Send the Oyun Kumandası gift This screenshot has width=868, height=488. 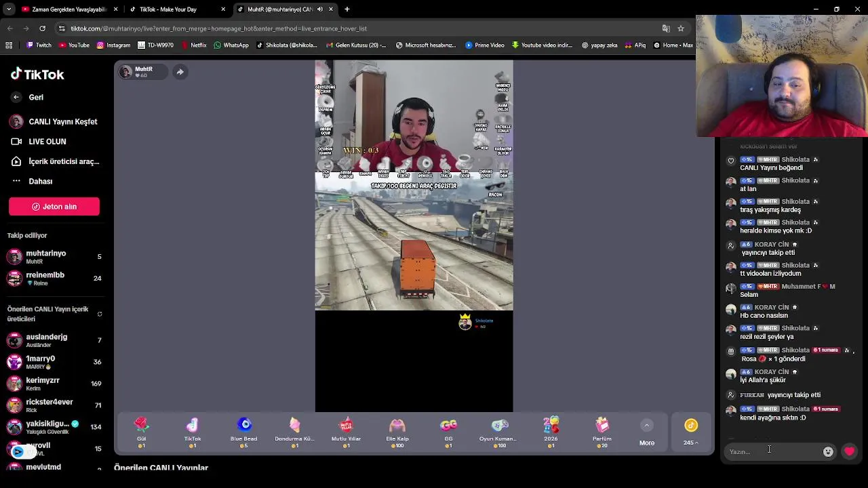[x=499, y=432]
